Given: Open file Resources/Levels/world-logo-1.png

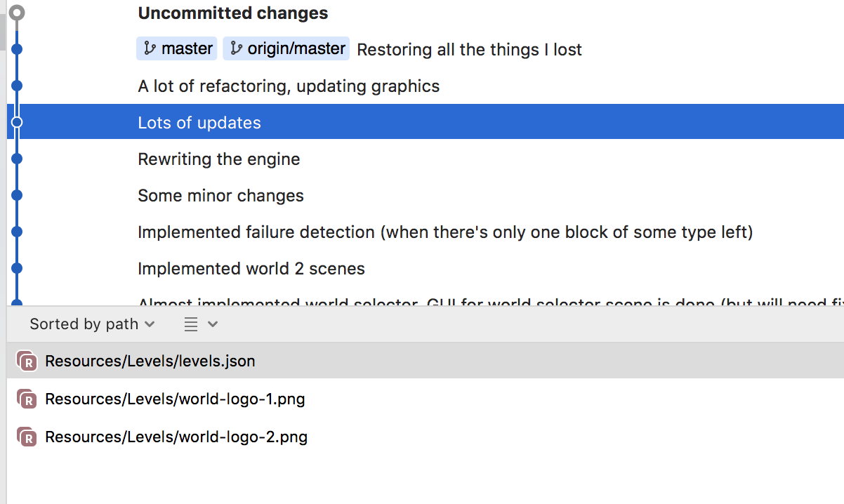Looking at the screenshot, I should tap(426, 399).
